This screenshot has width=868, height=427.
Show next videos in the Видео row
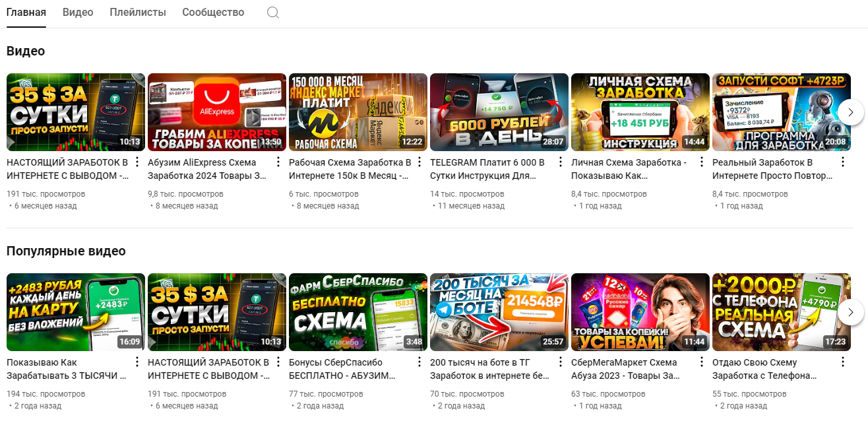(x=851, y=112)
